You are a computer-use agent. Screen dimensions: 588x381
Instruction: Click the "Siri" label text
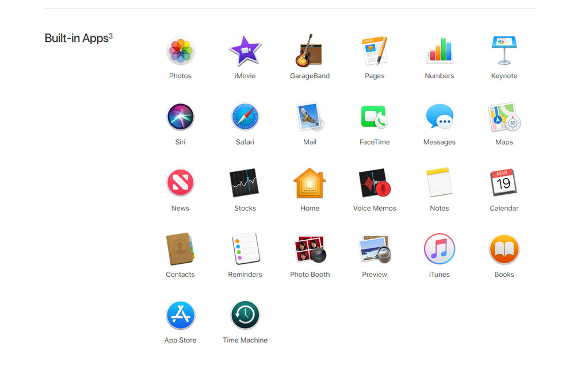(181, 142)
